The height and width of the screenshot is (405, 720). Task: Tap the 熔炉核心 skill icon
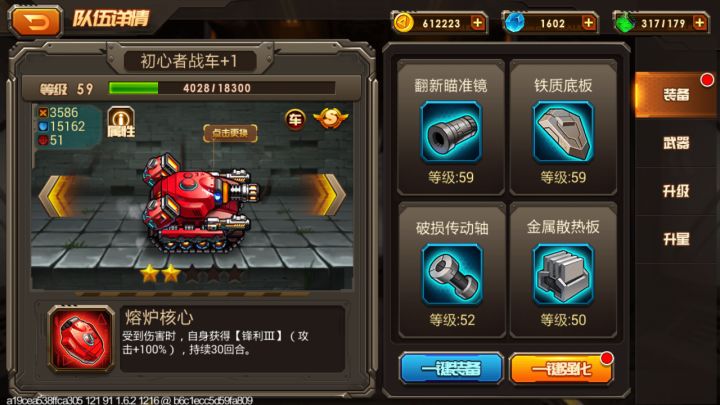click(x=81, y=338)
